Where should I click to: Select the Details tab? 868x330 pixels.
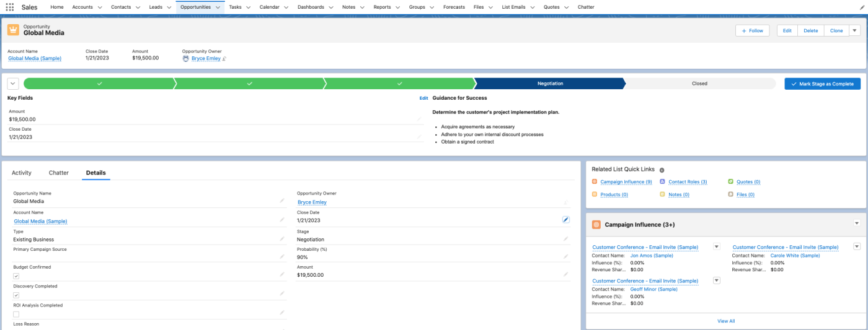(96, 173)
